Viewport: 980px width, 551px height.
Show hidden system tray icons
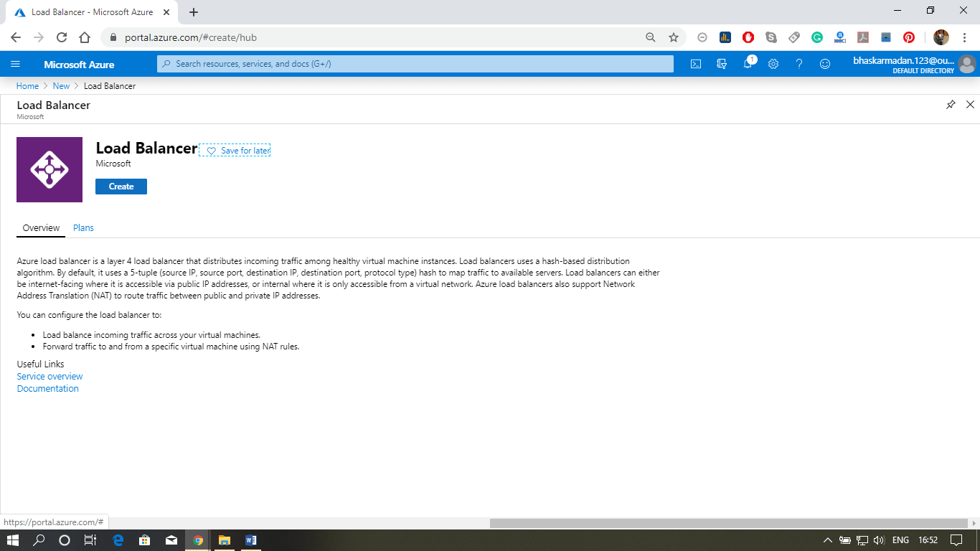pyautogui.click(x=828, y=540)
